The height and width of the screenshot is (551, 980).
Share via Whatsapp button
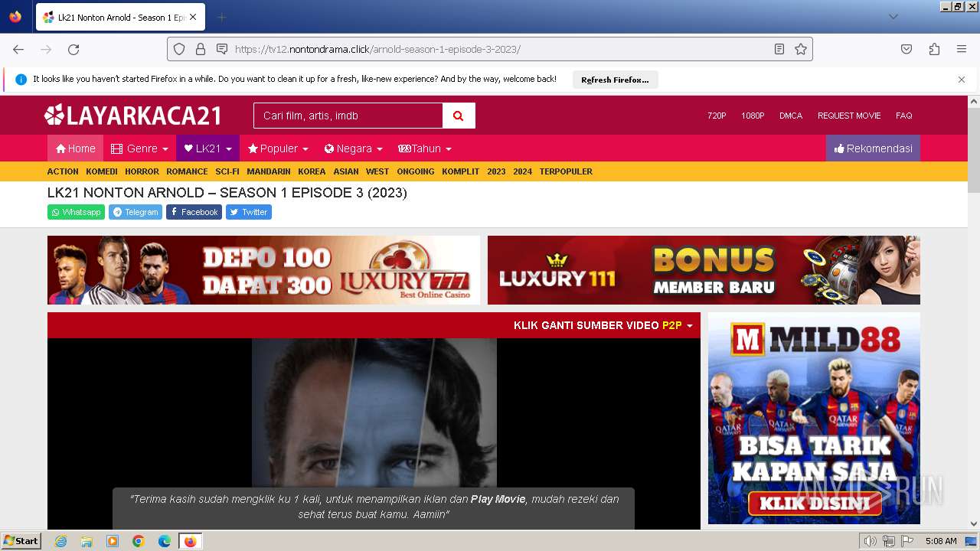click(x=76, y=212)
